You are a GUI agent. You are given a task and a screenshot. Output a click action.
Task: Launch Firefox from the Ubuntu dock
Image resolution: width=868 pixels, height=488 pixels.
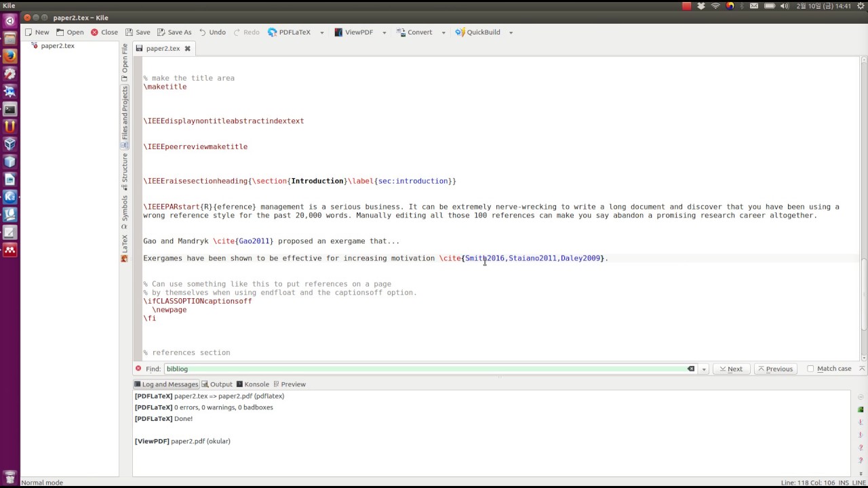[x=10, y=56]
